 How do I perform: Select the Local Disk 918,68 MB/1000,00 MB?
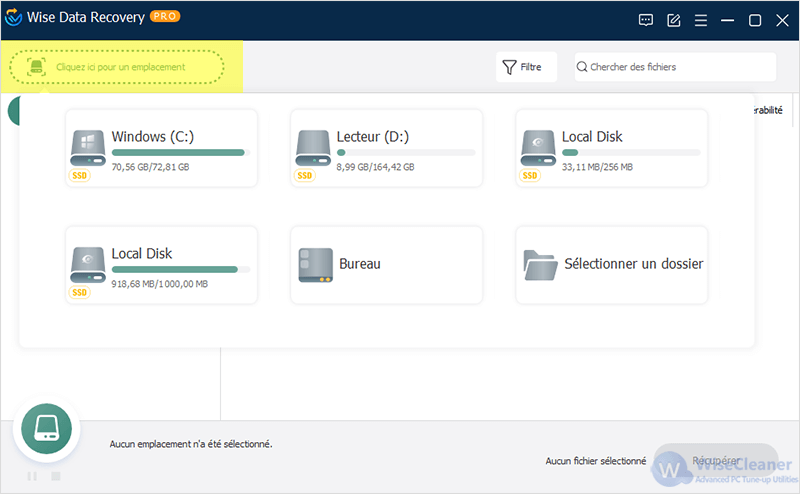click(x=161, y=265)
